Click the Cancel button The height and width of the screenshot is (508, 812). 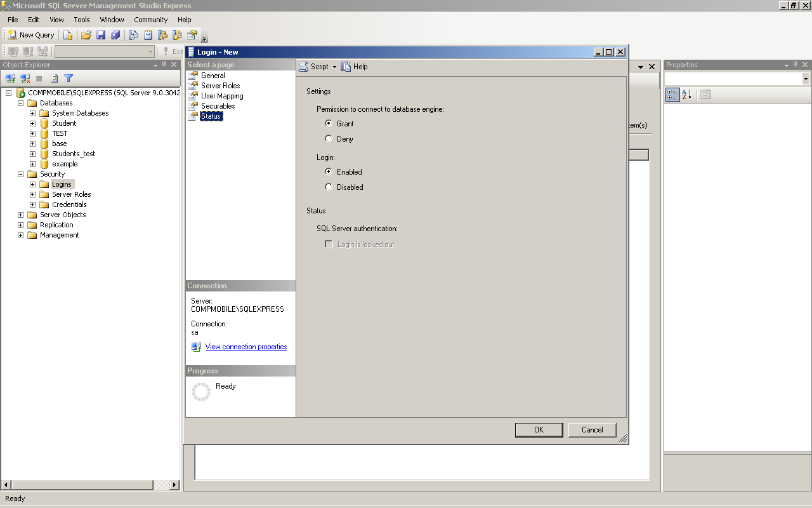click(x=592, y=430)
